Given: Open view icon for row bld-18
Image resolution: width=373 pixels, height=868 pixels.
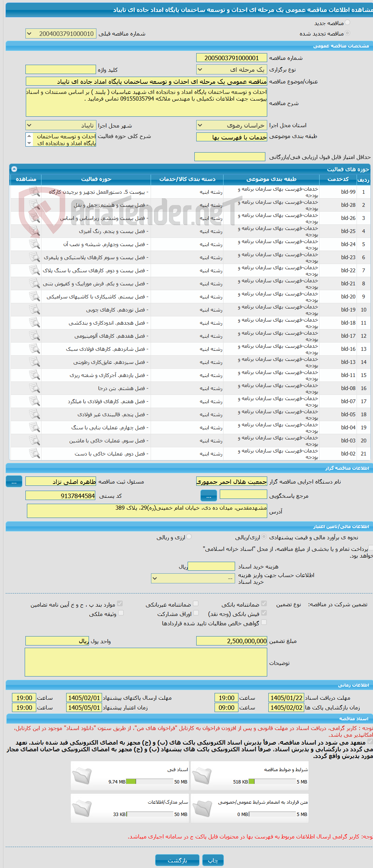Looking at the screenshot, I should tap(34, 323).
